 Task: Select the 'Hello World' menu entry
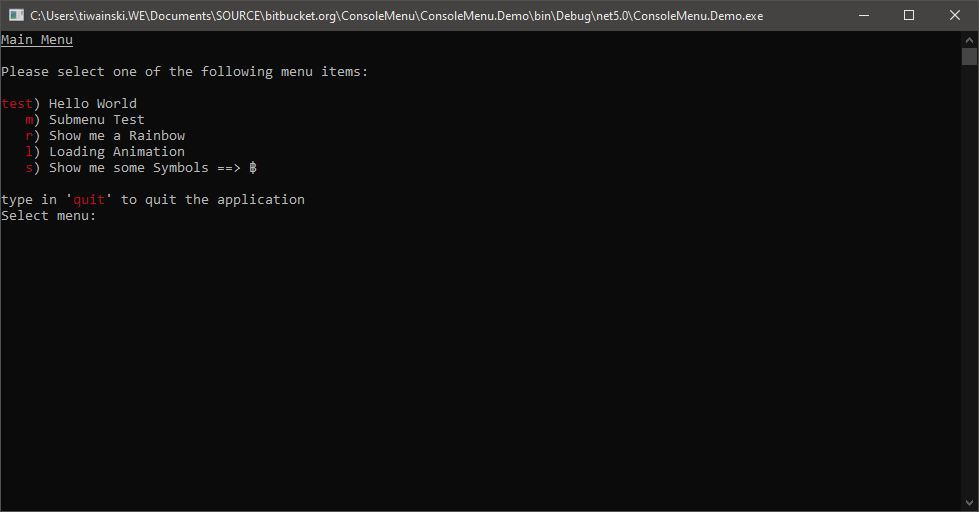[92, 104]
